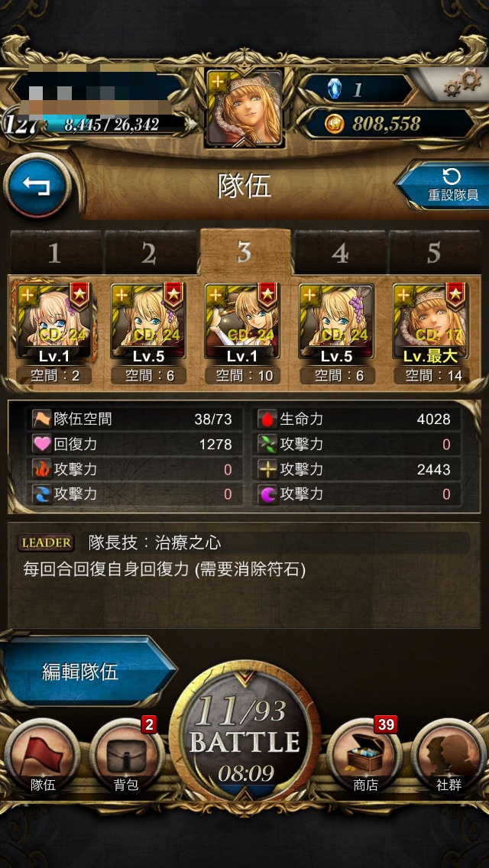
Task: Open the 商店 treasure chest icon
Action: point(364,756)
